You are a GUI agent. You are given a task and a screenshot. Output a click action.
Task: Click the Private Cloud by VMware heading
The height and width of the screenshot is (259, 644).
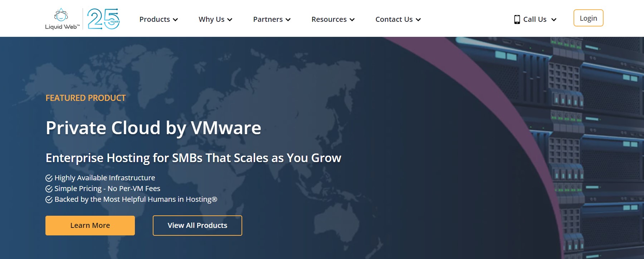(153, 128)
